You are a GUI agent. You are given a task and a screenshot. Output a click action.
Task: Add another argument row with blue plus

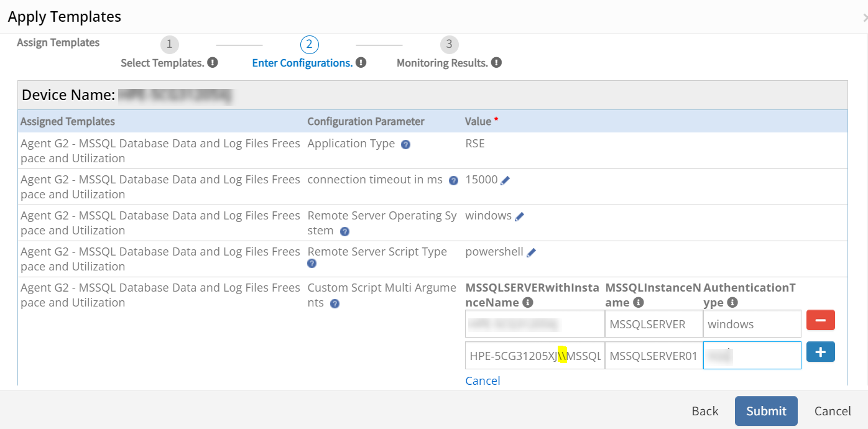820,352
